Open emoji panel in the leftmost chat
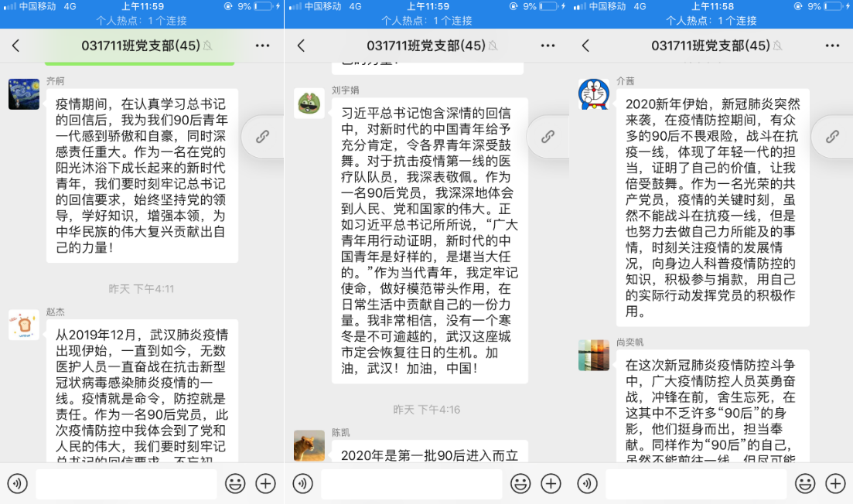853x504 pixels. pyautogui.click(x=235, y=484)
